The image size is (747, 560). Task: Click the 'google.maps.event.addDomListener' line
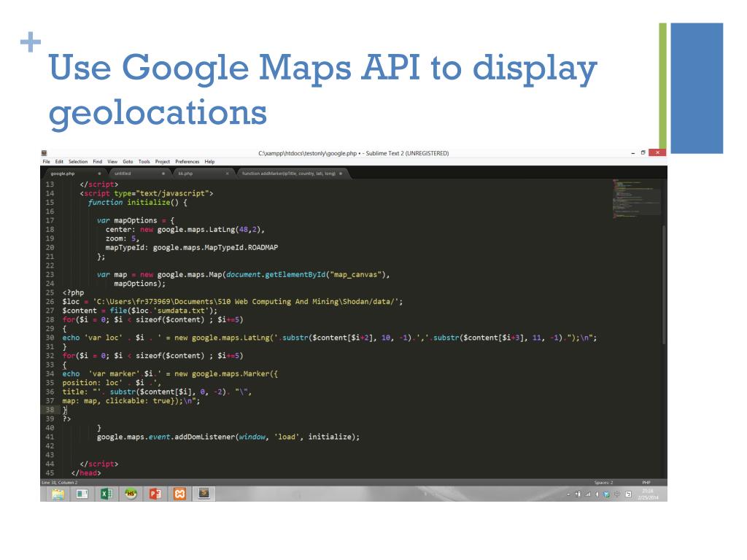click(x=228, y=437)
